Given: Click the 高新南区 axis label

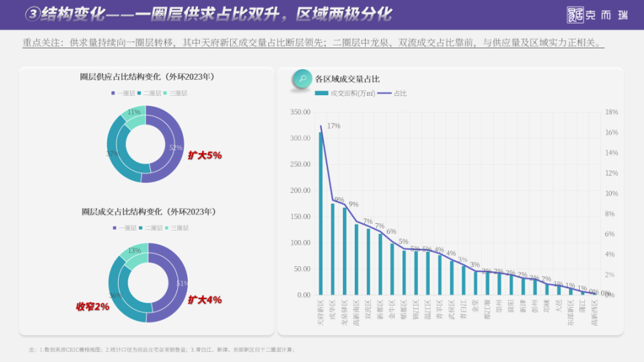Looking at the screenshot, I should (356, 313).
